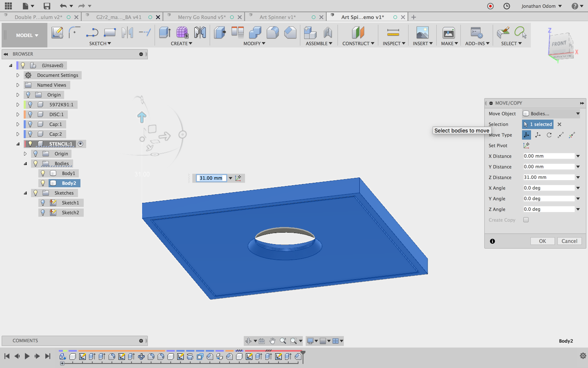Expand the Document Settings node
Screen dimensions: 588x368
[x=18, y=75]
